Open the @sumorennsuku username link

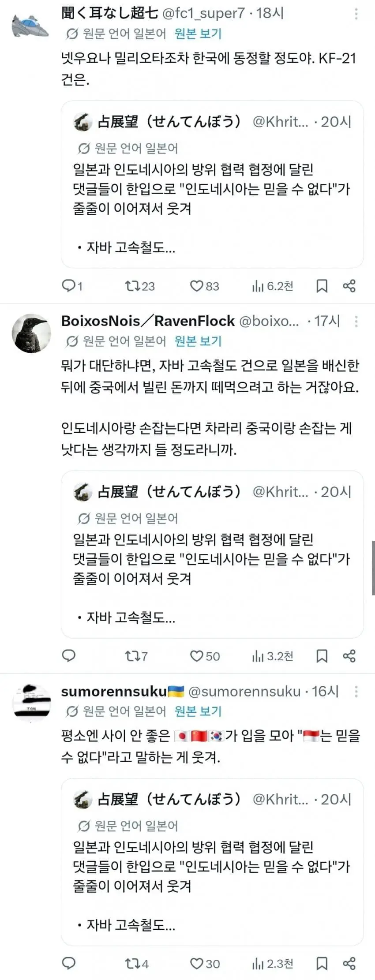pos(244,691)
